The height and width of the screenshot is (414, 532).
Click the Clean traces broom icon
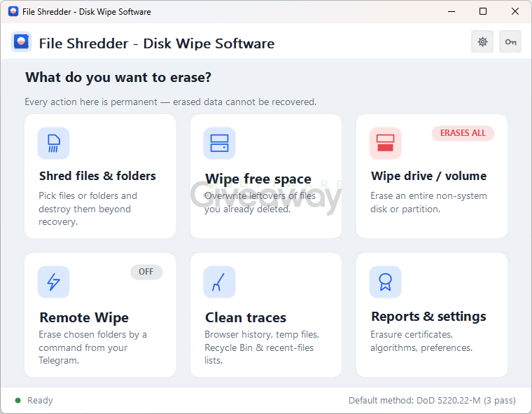[220, 282]
